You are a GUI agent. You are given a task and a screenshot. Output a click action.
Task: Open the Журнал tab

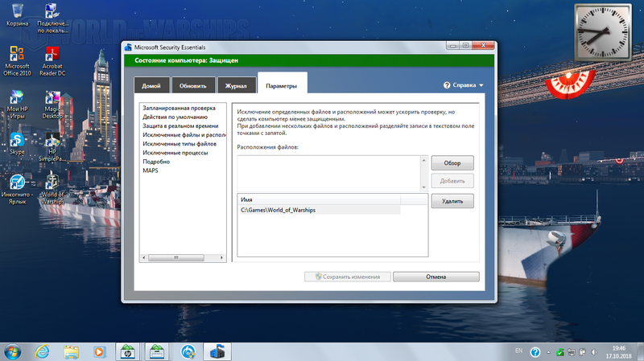[237, 85]
